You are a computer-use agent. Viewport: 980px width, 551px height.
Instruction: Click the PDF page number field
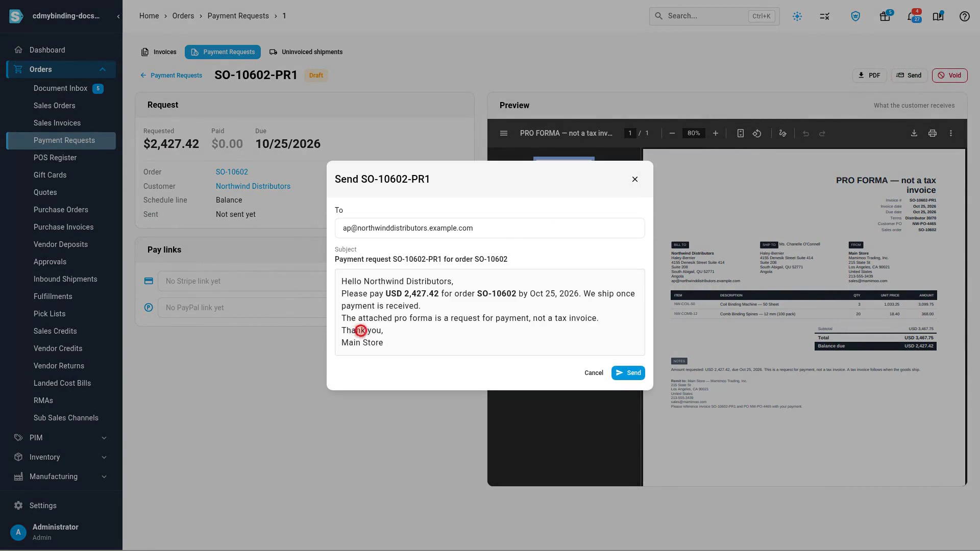630,133
